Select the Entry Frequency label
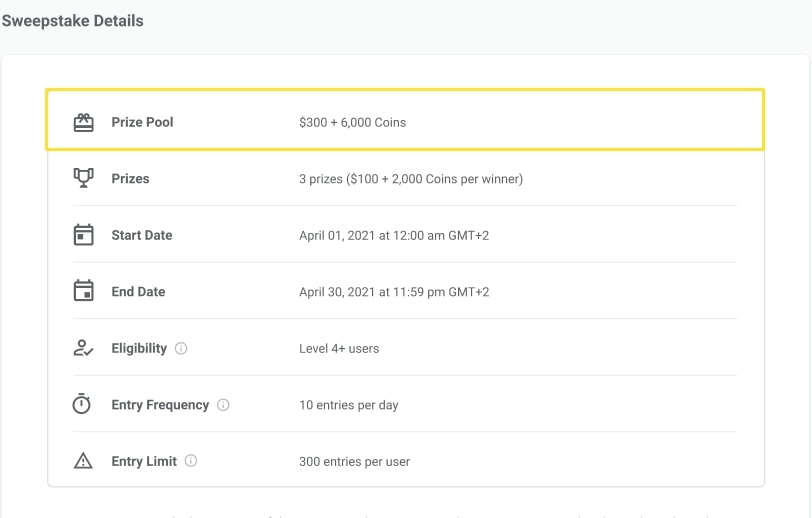The height and width of the screenshot is (518, 812). [x=160, y=405]
